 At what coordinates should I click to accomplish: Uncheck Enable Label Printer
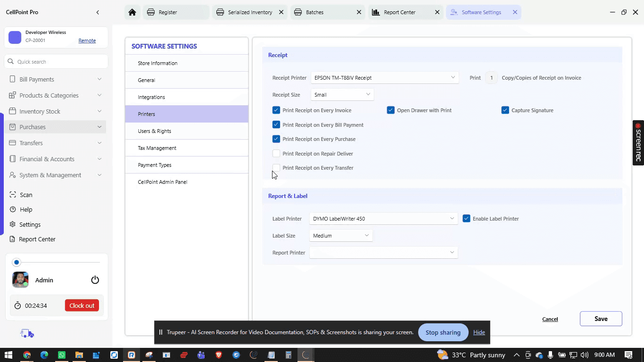[466, 219]
